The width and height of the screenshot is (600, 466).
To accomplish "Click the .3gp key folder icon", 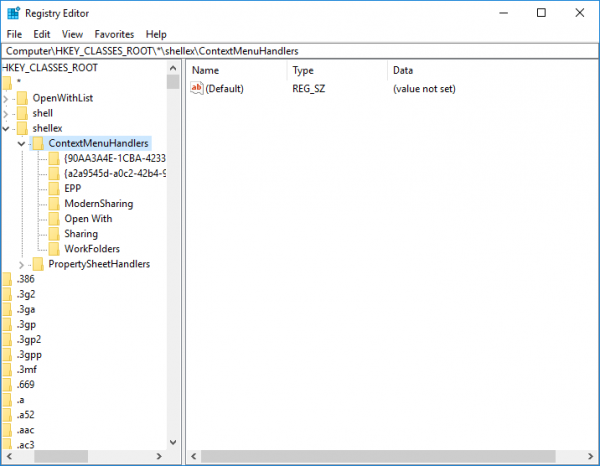I will [x=7, y=324].
